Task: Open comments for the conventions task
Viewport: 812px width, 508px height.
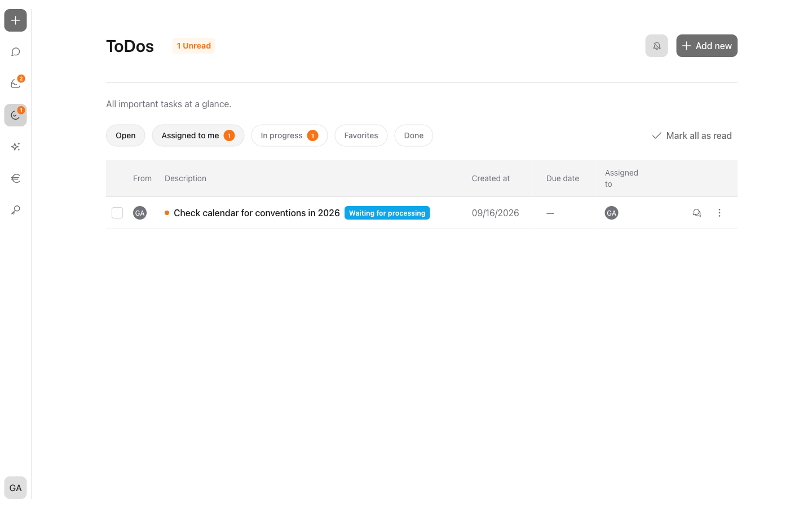Action: [697, 213]
